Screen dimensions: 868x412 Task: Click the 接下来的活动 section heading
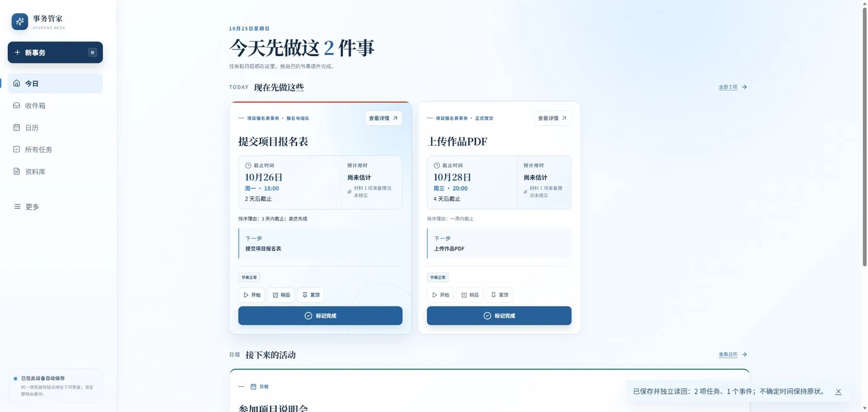(271, 355)
